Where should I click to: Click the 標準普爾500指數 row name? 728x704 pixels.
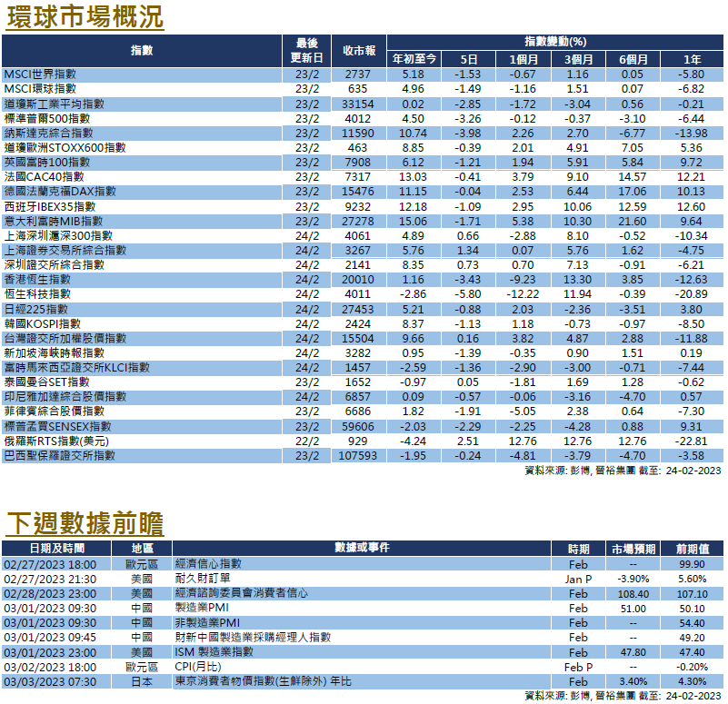(x=47, y=118)
